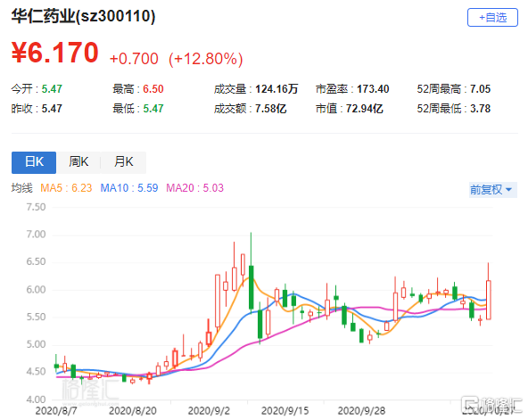Switch to the 周K weekly chart tab
The width and height of the screenshot is (528, 420).
pos(78,162)
